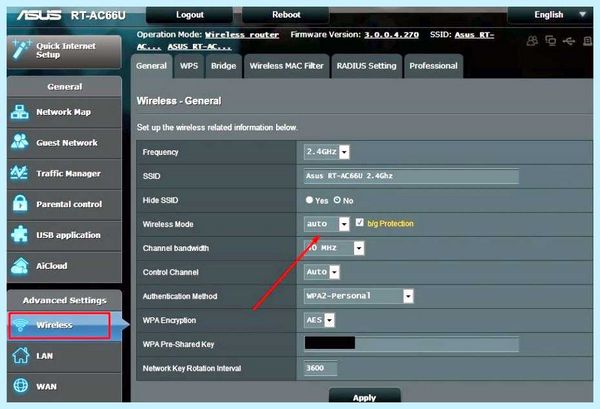Click the Guest Network people icon
Viewport: 600px width, 409px height.
(20, 142)
